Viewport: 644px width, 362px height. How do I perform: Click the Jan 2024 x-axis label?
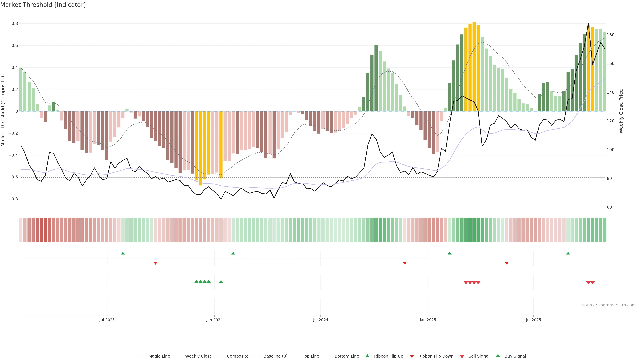click(x=214, y=320)
